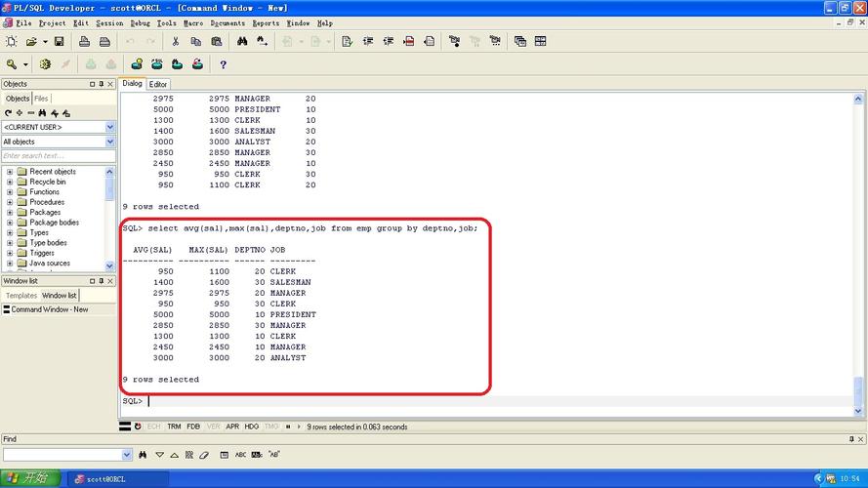Toggle case sensitive ABC option in Find bar
The image size is (868, 488).
click(241, 455)
